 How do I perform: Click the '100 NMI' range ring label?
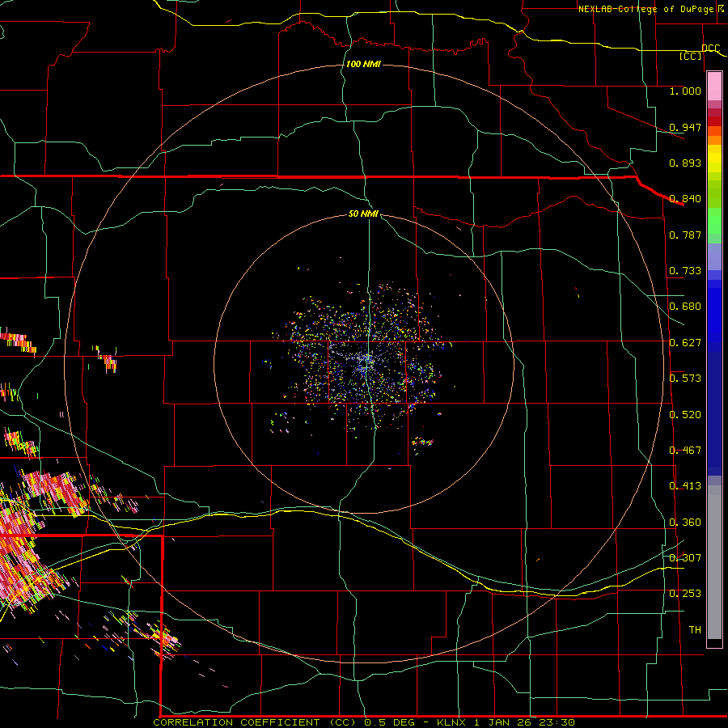363,64
